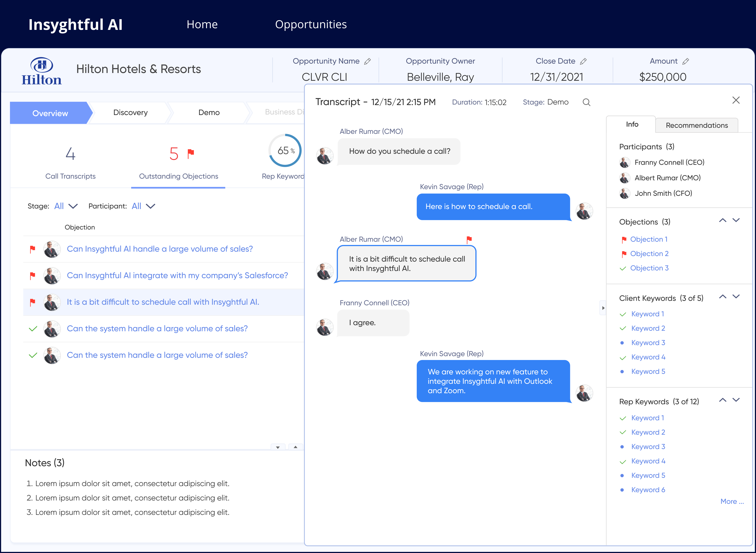Collapse Rep Keywords section up chevron

tap(722, 400)
